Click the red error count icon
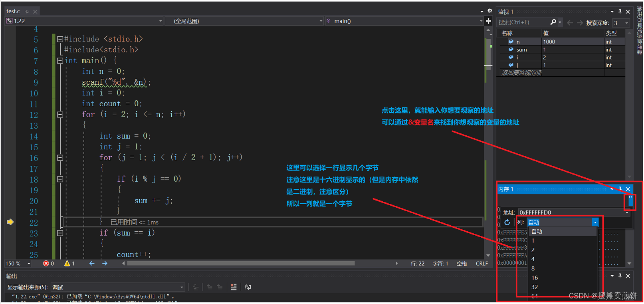The height and width of the screenshot is (304, 644). click(x=46, y=264)
